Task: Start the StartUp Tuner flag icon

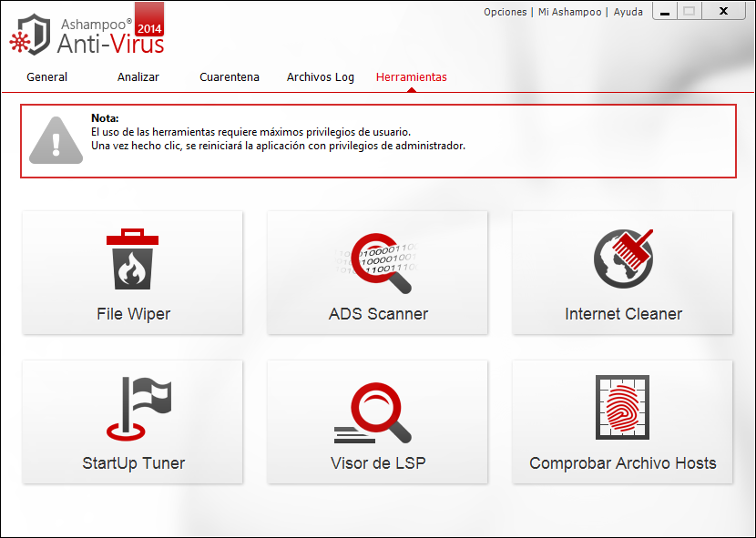Action: 138,409
